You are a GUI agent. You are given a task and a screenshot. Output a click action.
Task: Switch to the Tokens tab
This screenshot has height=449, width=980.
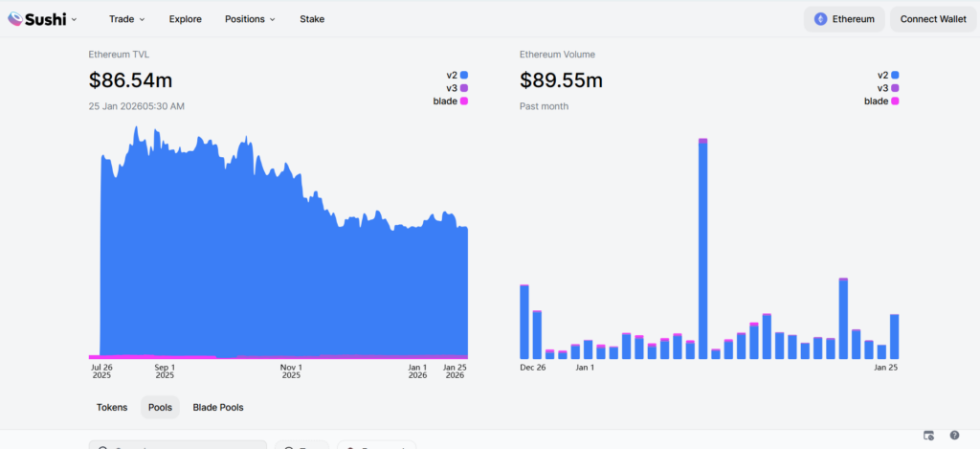(x=112, y=408)
